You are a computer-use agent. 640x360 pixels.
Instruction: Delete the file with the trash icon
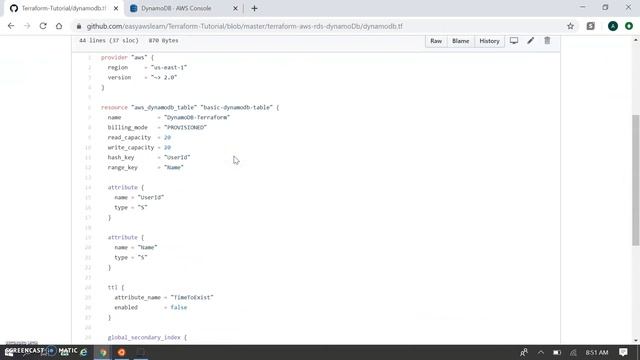point(547,41)
